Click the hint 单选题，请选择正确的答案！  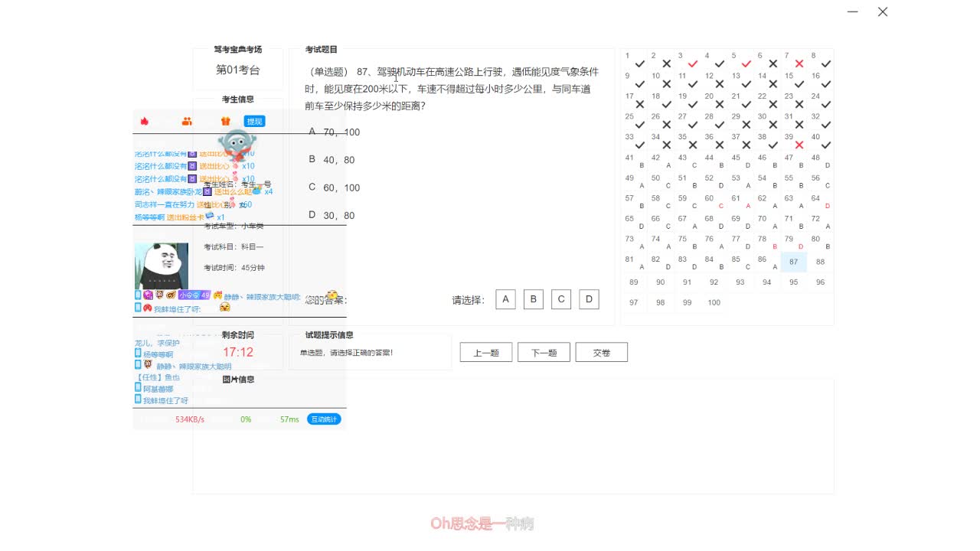[x=346, y=353]
